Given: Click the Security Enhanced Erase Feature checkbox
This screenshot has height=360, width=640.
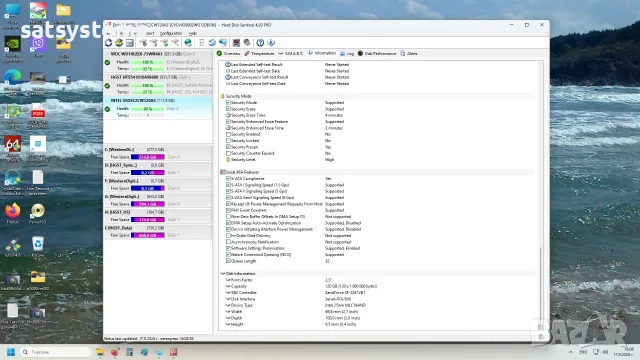Looking at the screenshot, I should pyautogui.click(x=228, y=122).
